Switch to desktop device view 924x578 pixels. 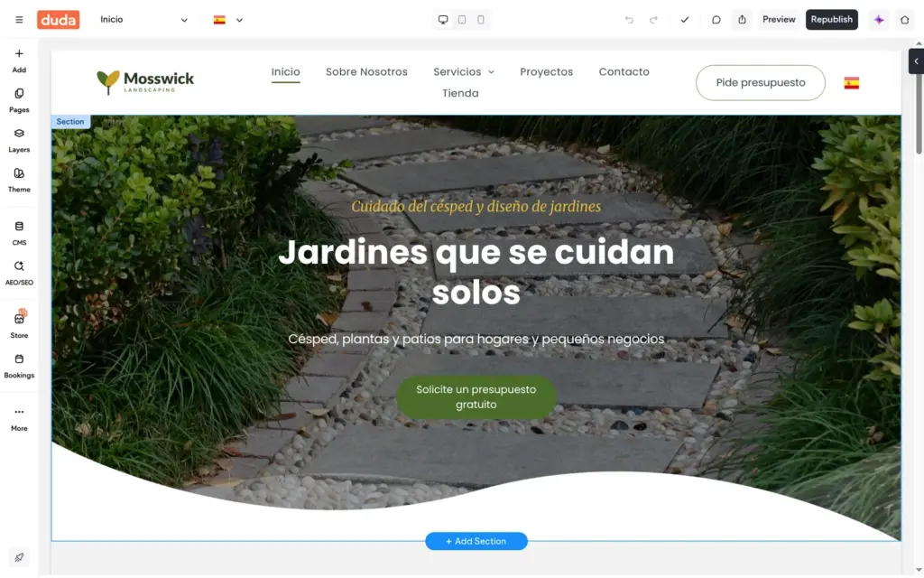(443, 20)
